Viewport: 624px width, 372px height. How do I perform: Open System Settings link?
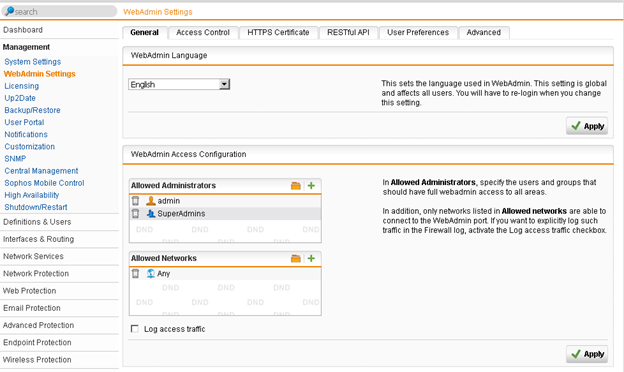(33, 62)
